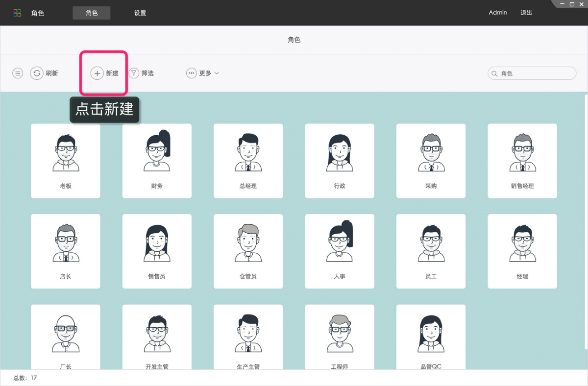Click the 刷新 text label
Screen dimensions: 588x386
pos(52,73)
